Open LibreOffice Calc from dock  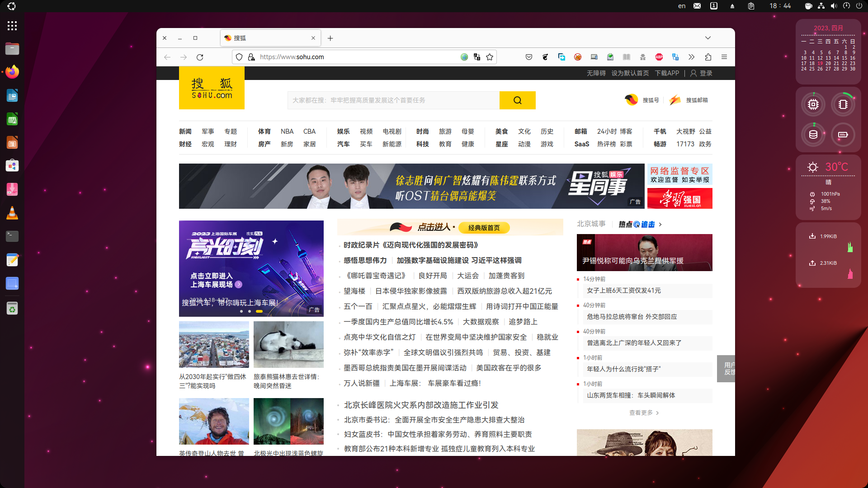click(x=12, y=120)
